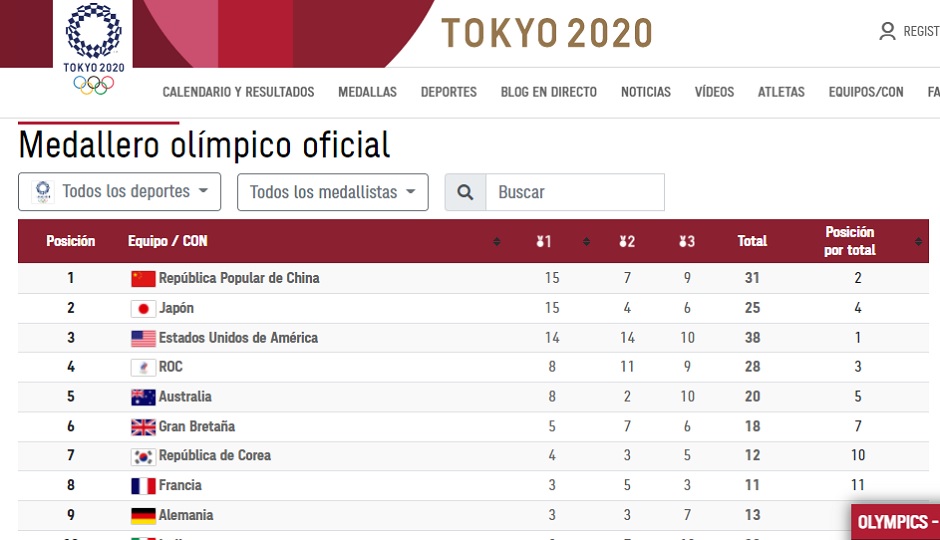This screenshot has height=540, width=940.
Task: Click the Buscar search input field
Action: (575, 192)
